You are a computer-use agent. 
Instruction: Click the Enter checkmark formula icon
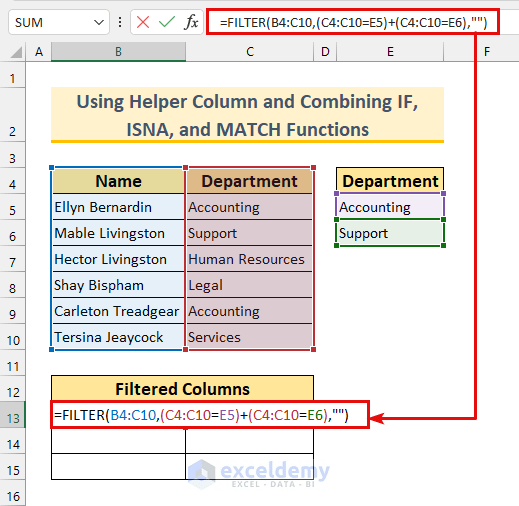point(167,23)
